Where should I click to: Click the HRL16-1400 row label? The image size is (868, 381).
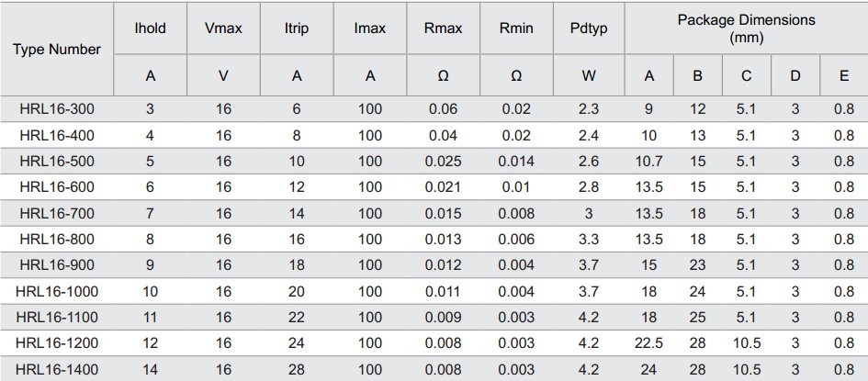[56, 369]
